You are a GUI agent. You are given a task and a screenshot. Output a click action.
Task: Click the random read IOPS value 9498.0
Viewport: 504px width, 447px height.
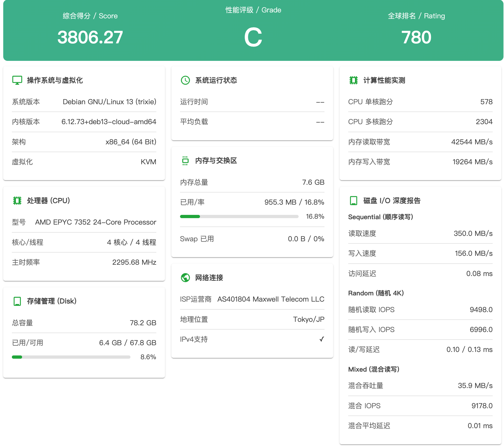(x=481, y=310)
